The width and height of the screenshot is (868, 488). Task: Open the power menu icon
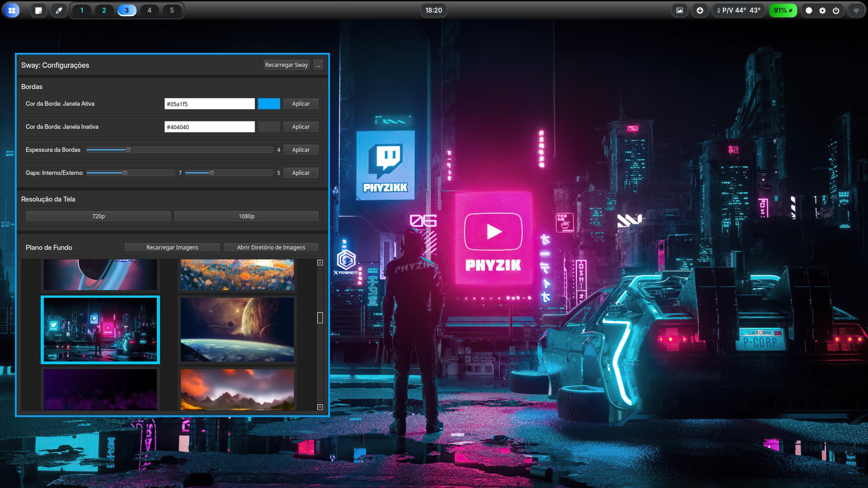pyautogui.click(x=836, y=10)
